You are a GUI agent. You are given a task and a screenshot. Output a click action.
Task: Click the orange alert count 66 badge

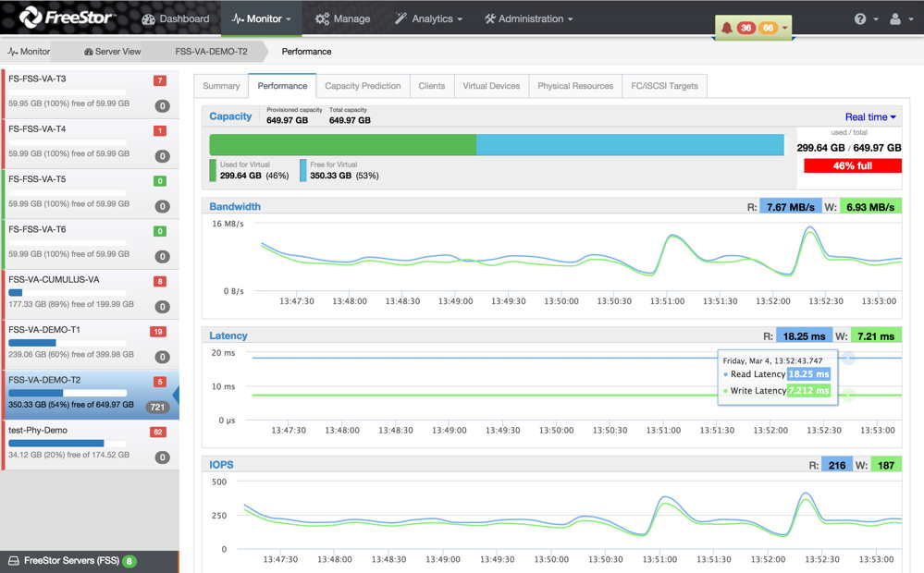pos(768,28)
